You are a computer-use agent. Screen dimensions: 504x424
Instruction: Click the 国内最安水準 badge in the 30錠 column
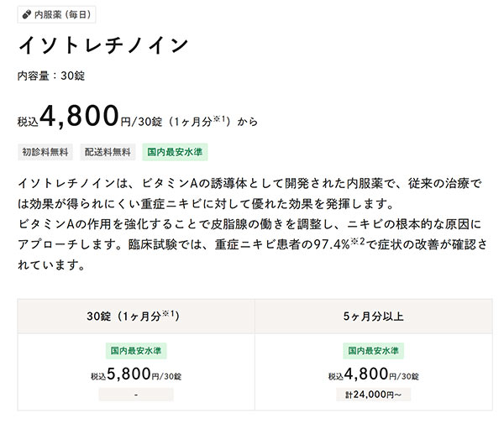[x=136, y=350]
